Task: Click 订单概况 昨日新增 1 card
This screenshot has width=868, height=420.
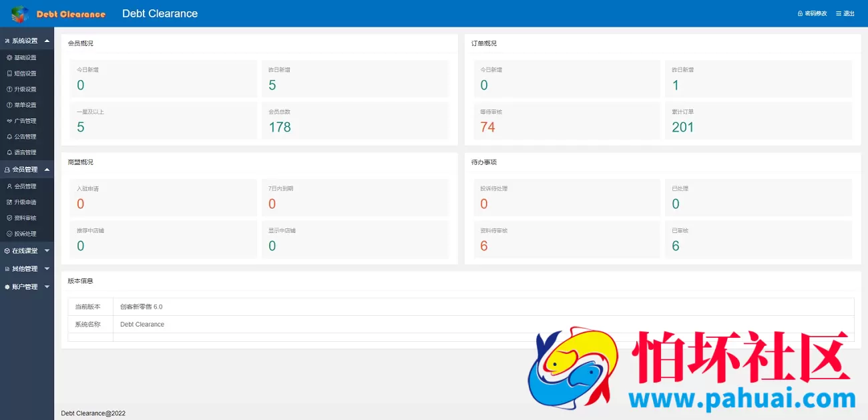Action: (758, 79)
